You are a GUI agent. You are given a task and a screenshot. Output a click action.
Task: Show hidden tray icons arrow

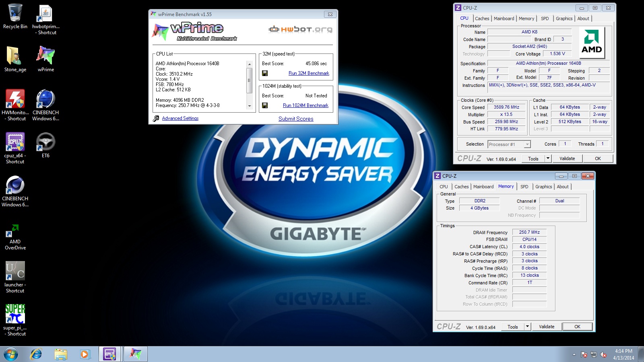574,354
